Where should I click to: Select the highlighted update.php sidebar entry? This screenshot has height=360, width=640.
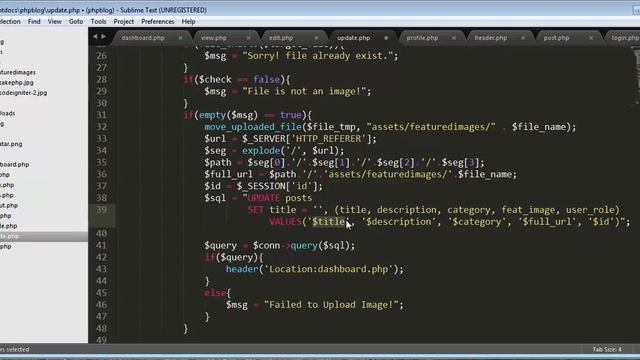coord(44,236)
